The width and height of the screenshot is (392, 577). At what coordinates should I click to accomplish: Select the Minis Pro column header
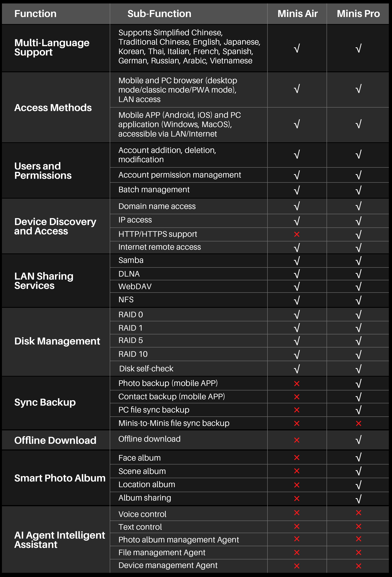click(358, 14)
